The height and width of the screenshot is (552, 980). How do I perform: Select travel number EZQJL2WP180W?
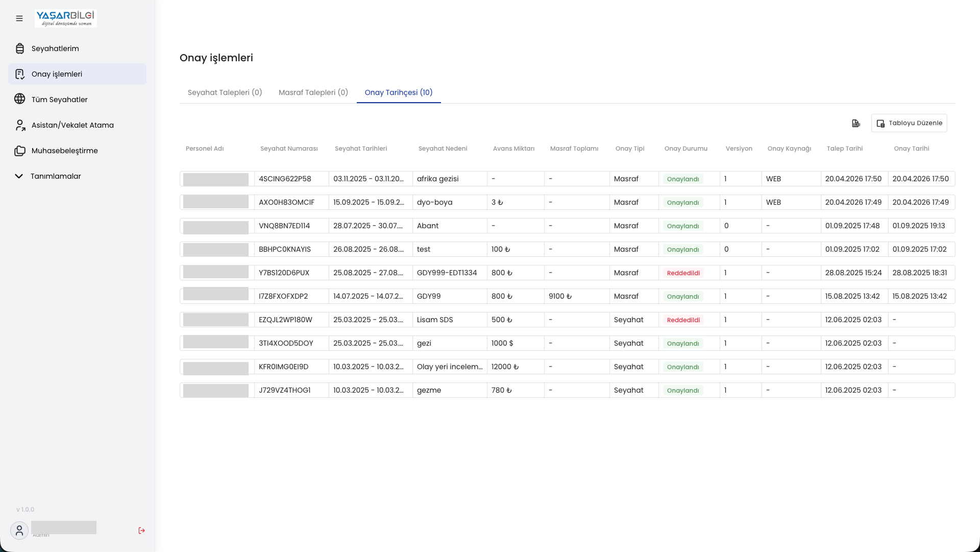[x=285, y=320]
